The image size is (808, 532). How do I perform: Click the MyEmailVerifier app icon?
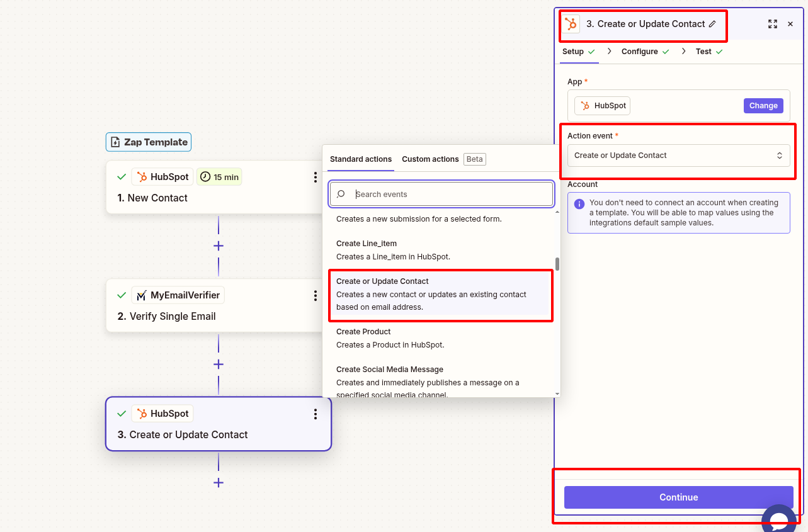click(x=142, y=295)
